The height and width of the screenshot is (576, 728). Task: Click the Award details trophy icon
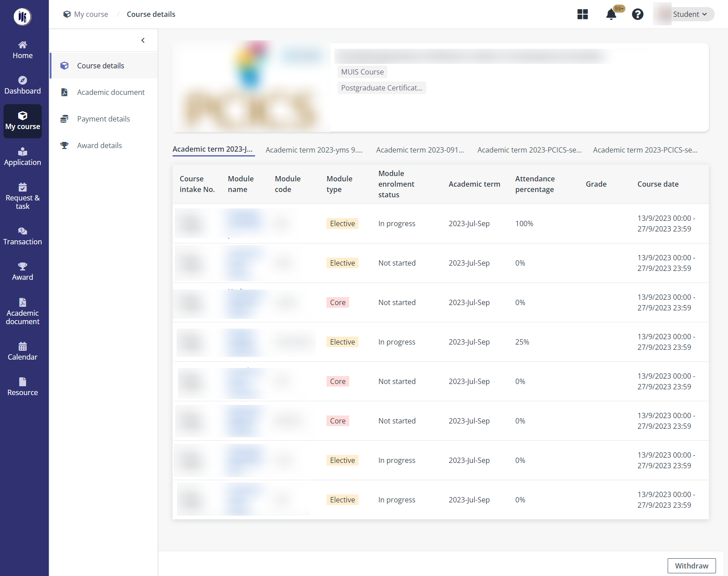64,145
